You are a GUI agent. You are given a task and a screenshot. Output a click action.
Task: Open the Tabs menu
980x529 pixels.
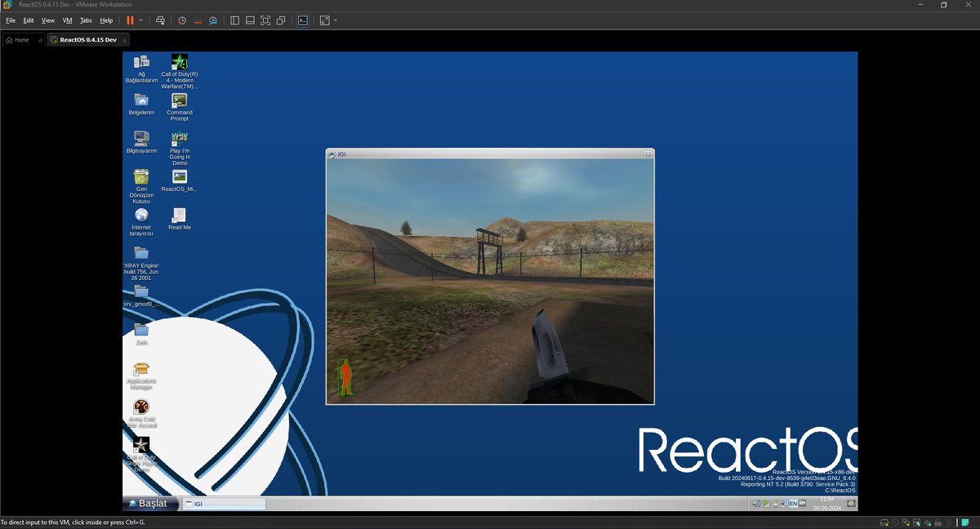[x=86, y=20]
